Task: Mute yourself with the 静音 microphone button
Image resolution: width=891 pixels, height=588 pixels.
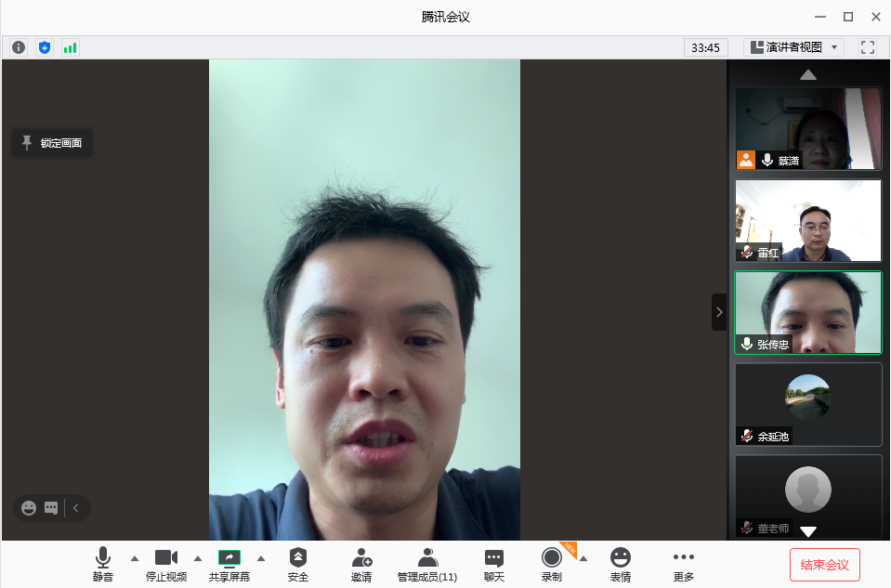Action: (102, 564)
